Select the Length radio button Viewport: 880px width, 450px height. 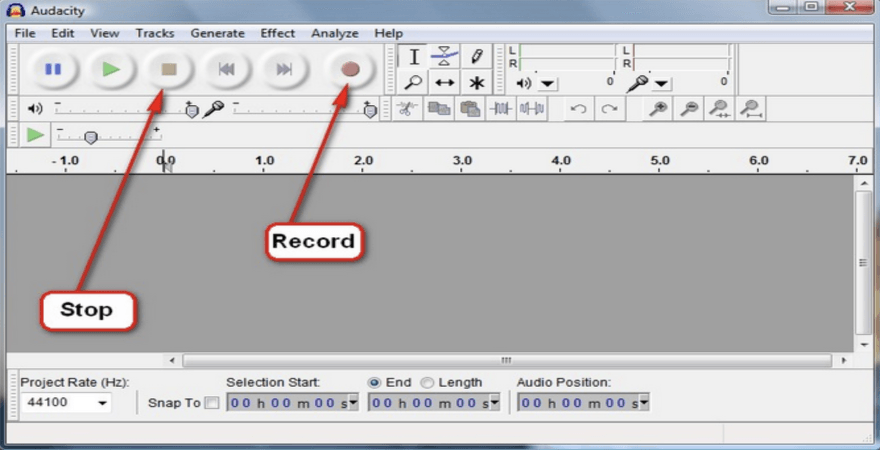point(427,383)
